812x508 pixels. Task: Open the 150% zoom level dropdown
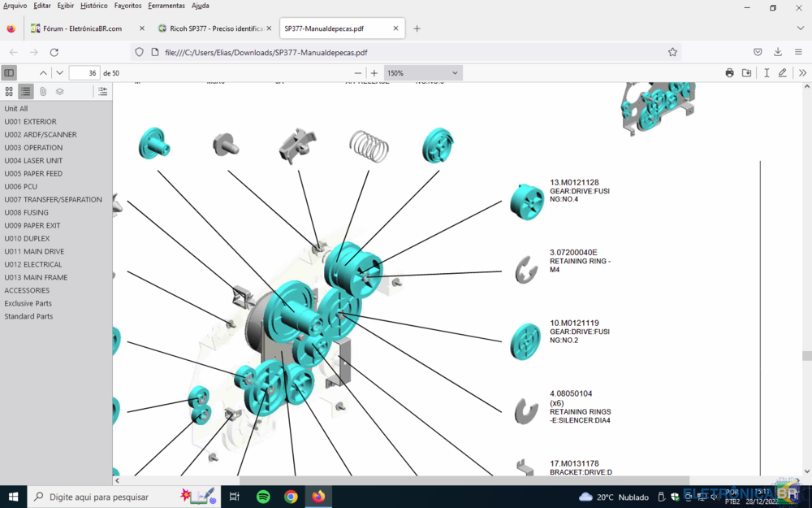coord(422,73)
